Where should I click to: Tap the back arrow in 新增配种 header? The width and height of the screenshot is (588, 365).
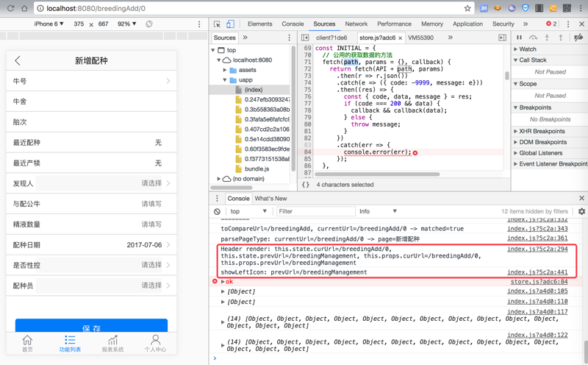click(x=18, y=61)
